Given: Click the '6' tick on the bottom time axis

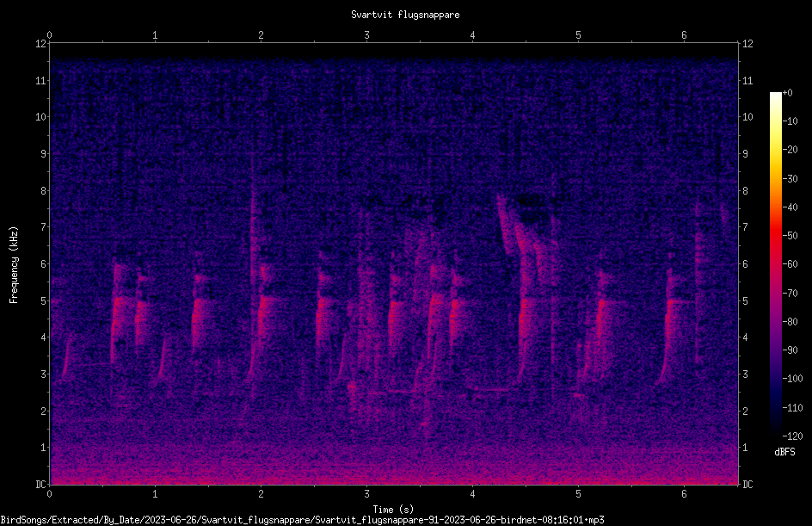Looking at the screenshot, I should (684, 494).
